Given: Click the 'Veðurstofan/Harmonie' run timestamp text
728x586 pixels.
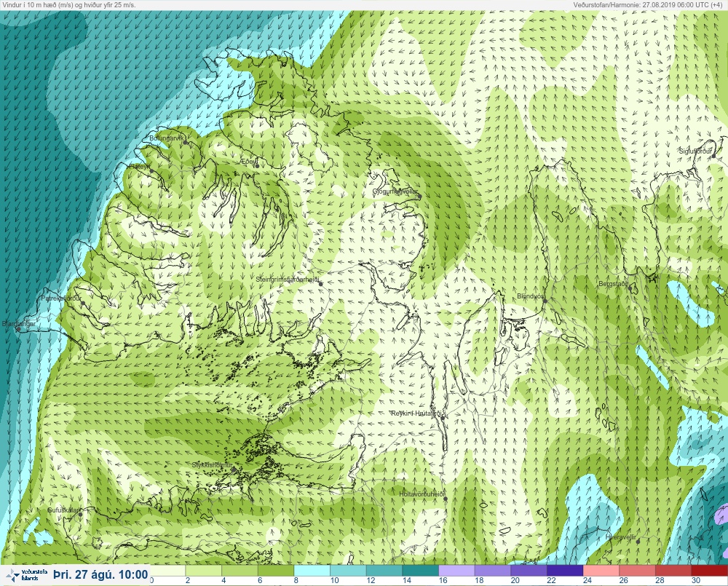Looking at the screenshot, I should click(649, 4).
